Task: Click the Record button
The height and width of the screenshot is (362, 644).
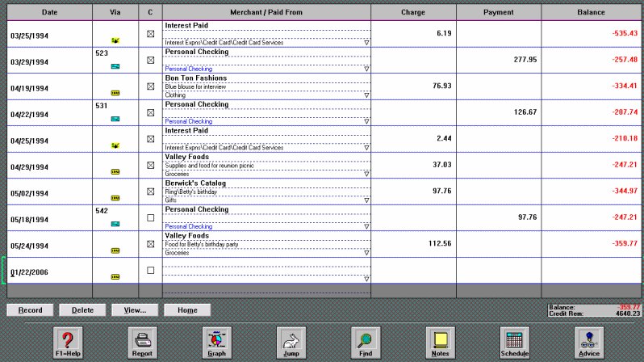Action: pyautogui.click(x=30, y=309)
